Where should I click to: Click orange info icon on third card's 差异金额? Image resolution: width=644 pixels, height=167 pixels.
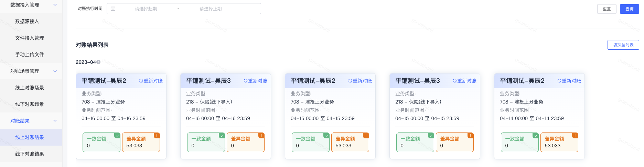[x=366, y=136]
